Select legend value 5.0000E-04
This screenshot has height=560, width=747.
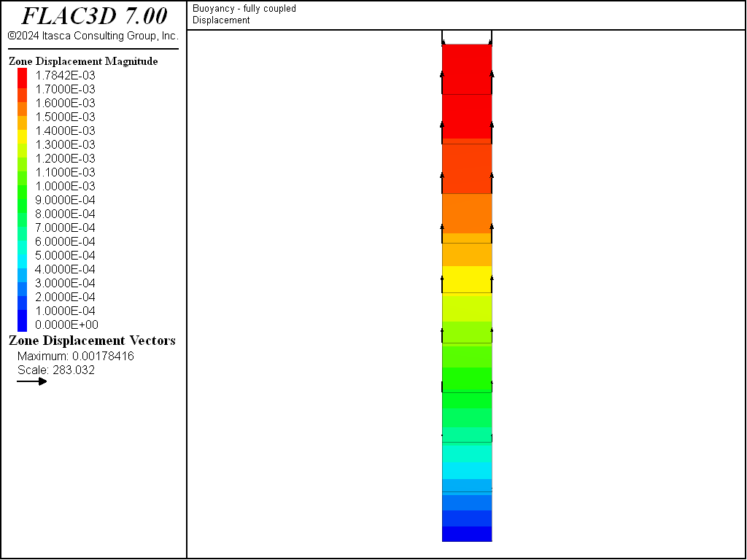click(65, 254)
